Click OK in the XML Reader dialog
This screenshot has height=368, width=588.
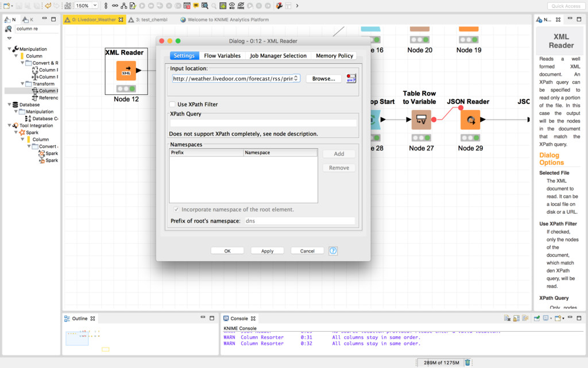click(x=227, y=251)
